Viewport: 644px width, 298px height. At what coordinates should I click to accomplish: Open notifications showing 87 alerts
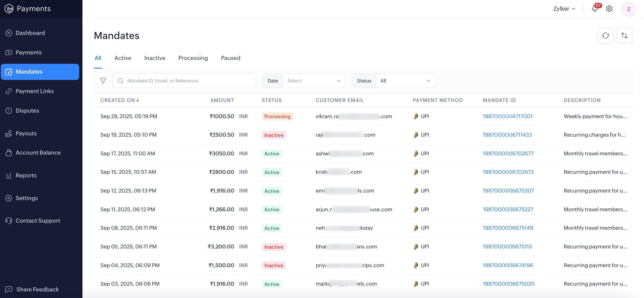point(594,9)
